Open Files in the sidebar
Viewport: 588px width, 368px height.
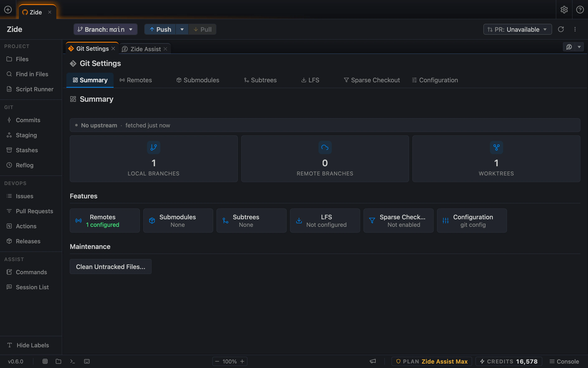[31, 59]
